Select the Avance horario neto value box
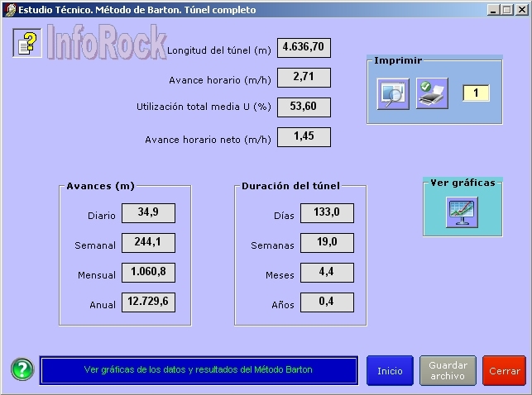 coord(304,137)
